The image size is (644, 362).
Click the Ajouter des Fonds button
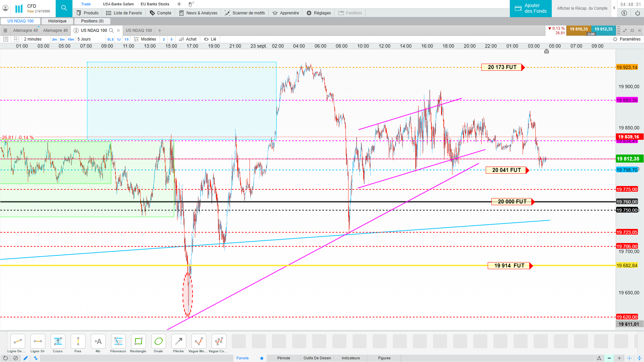point(531,8)
